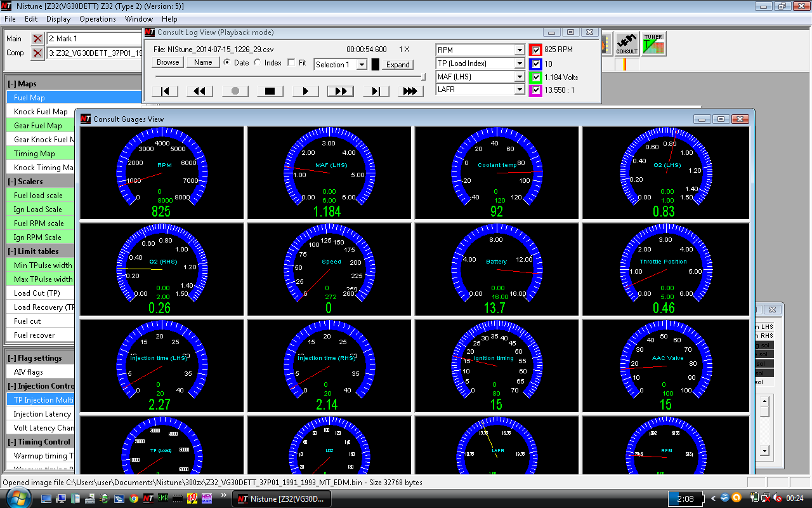Image resolution: width=812 pixels, height=508 pixels.
Task: Enable the Fit checkbox
Action: click(292, 63)
